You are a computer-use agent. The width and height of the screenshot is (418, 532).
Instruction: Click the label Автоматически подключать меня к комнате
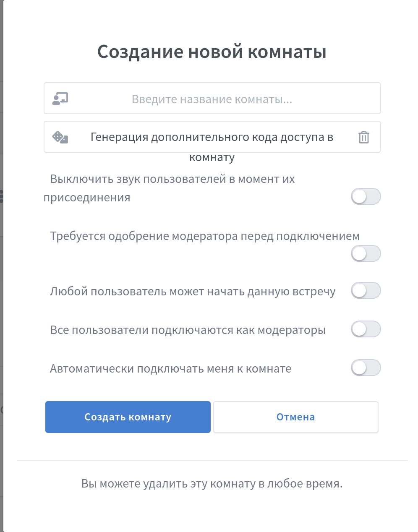click(x=170, y=369)
